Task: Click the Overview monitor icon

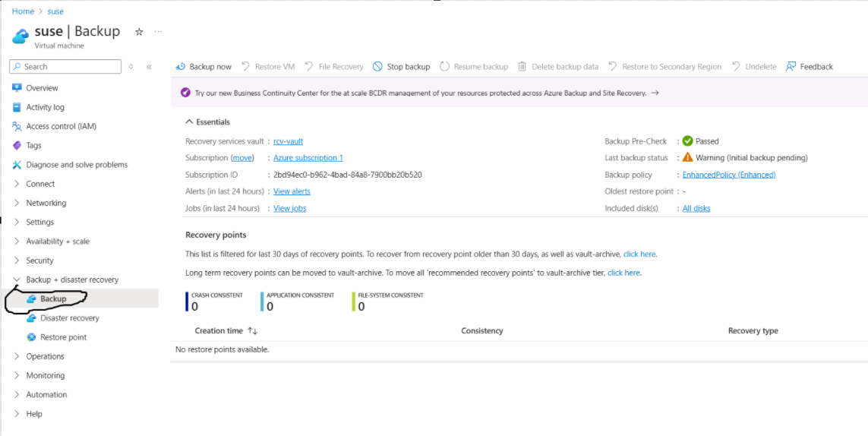Action: pyautogui.click(x=17, y=88)
